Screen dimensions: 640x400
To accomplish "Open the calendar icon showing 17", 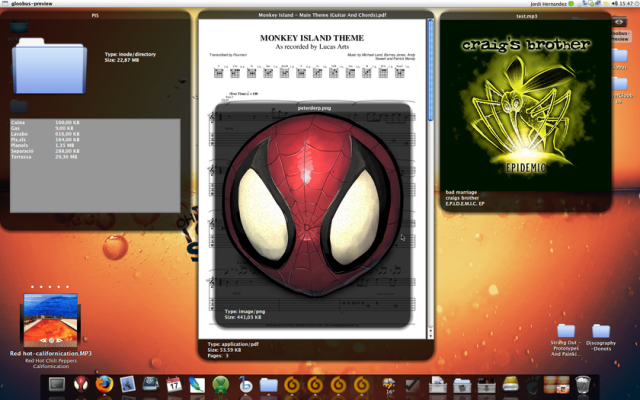I will pos(174,384).
